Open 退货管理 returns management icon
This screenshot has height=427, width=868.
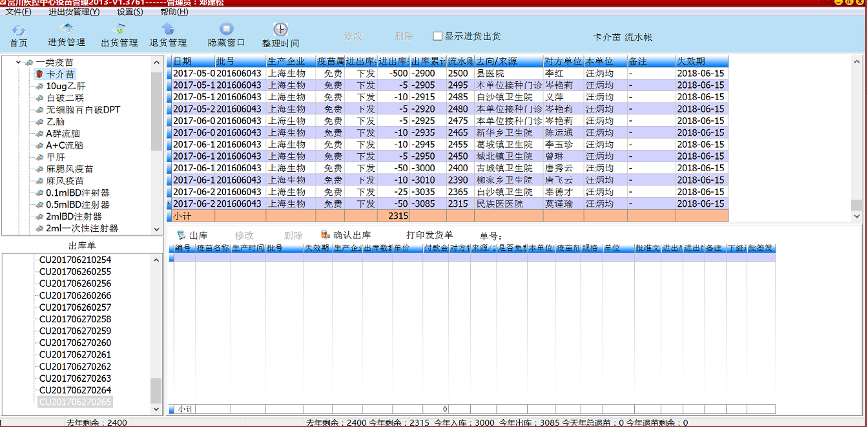pyautogui.click(x=168, y=29)
